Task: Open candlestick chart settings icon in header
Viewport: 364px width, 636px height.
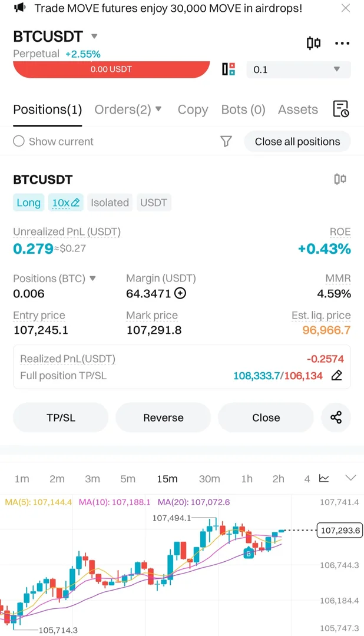Action: coord(313,43)
